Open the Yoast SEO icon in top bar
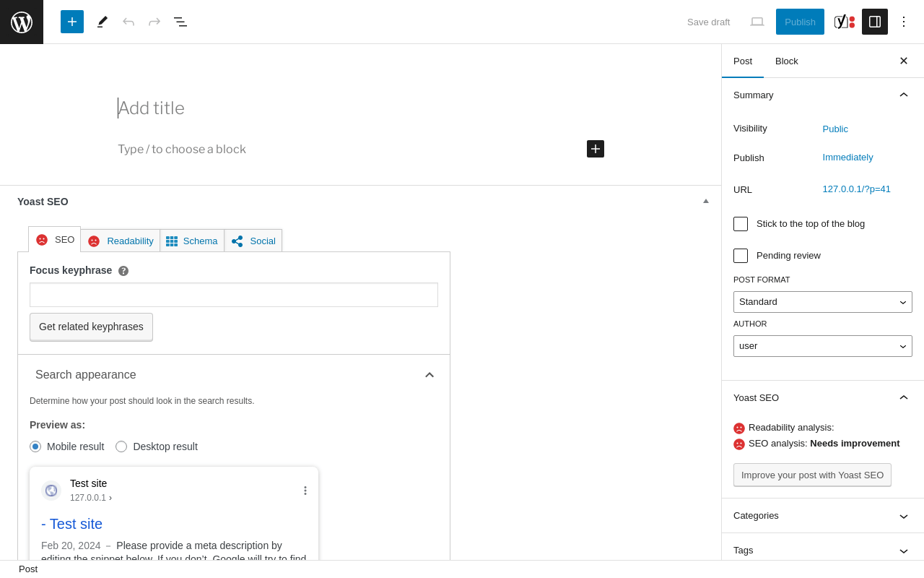The width and height of the screenshot is (924, 578). [845, 22]
